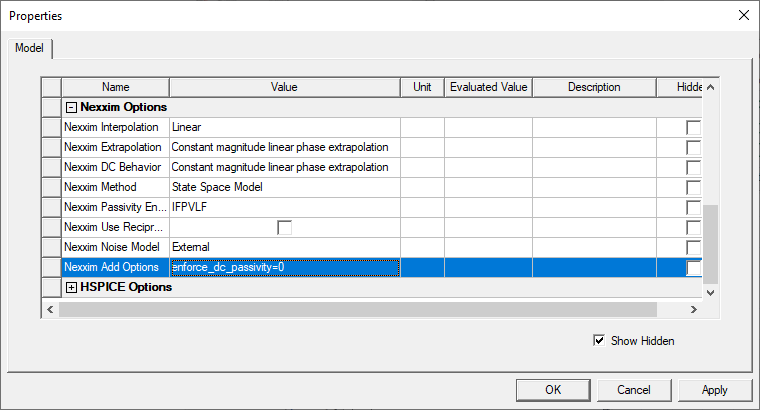This screenshot has width=760, height=410.
Task: Select the Nexxim Noise Model name cell
Action: [x=116, y=247]
